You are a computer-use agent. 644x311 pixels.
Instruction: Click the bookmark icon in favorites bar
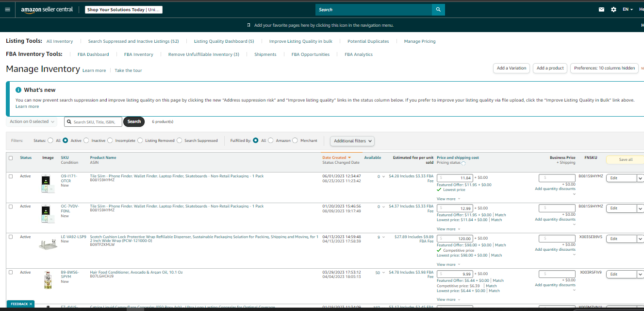(248, 25)
